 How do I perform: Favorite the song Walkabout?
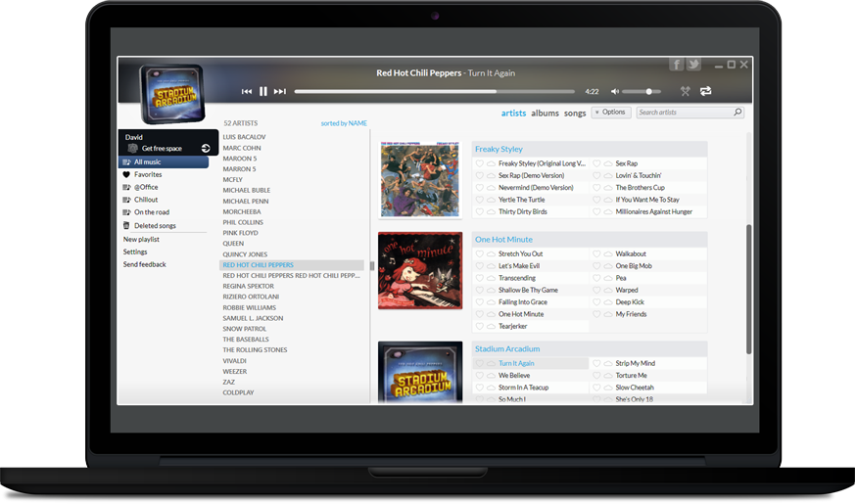pyautogui.click(x=596, y=253)
